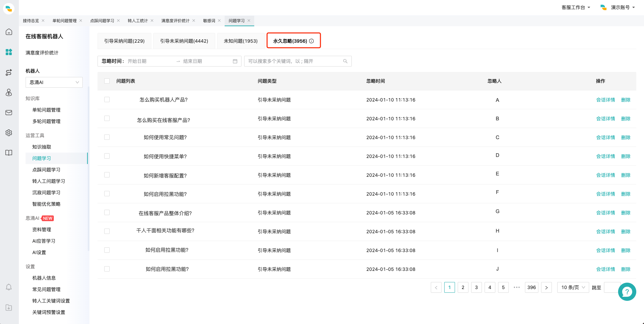Viewport: 644px width, 324px height.
Task: Close the 敏感词 tab
Action: click(x=219, y=21)
